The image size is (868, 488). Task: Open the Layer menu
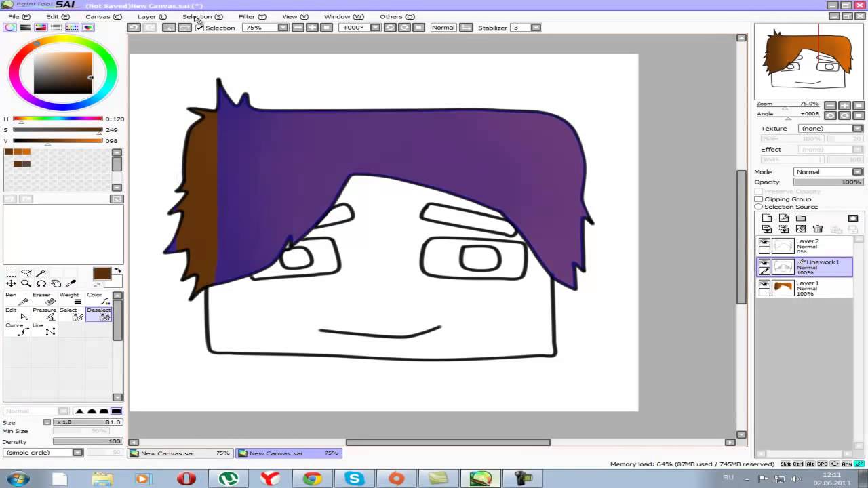pos(151,16)
